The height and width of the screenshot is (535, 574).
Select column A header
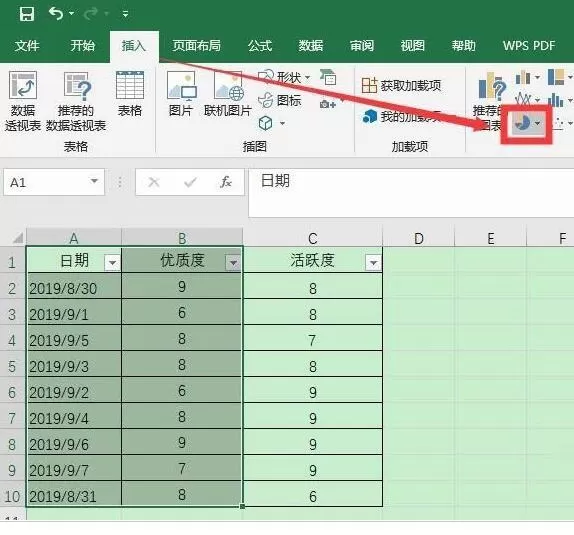[x=74, y=238]
